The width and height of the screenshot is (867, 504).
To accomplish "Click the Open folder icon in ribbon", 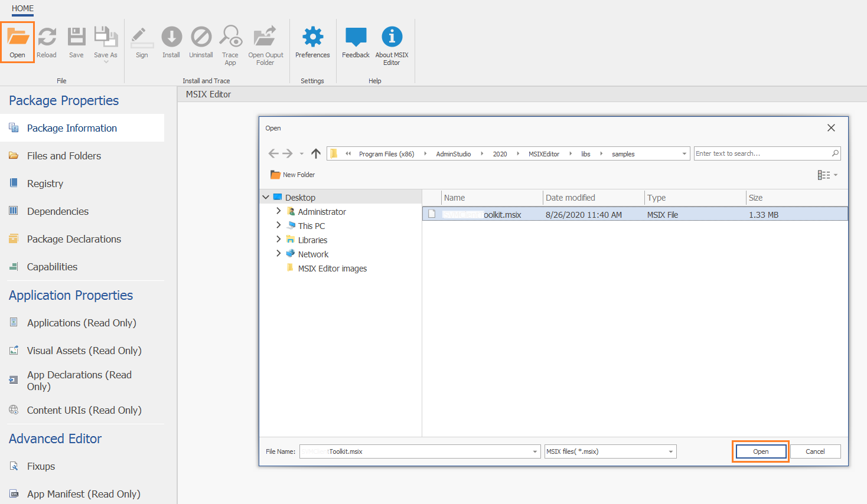I will click(x=17, y=37).
